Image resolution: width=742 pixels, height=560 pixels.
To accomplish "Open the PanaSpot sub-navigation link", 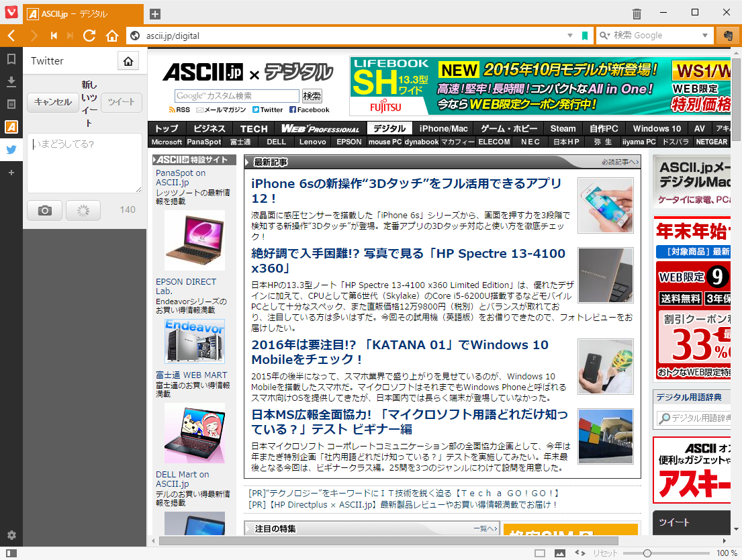I will tap(204, 142).
